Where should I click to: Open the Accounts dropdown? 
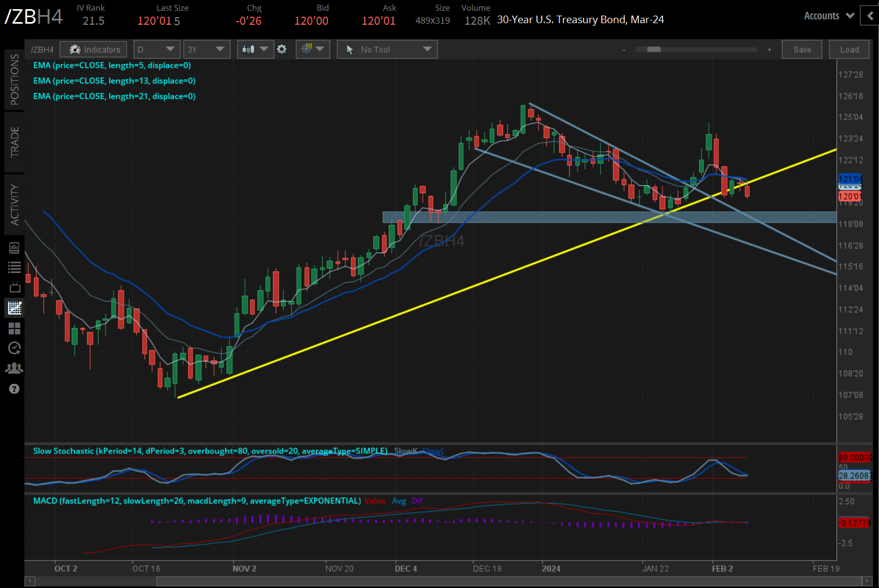coord(828,16)
